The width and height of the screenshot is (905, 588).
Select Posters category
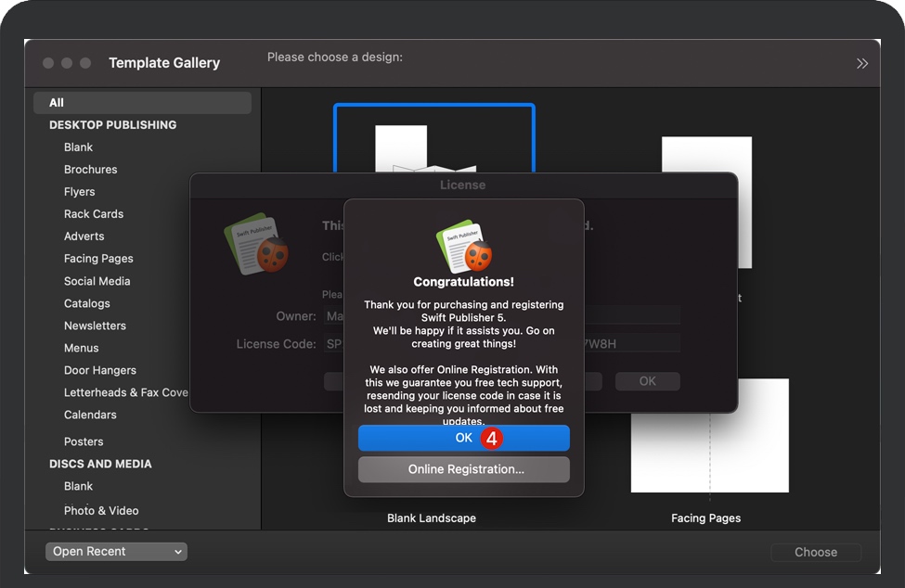coord(84,441)
